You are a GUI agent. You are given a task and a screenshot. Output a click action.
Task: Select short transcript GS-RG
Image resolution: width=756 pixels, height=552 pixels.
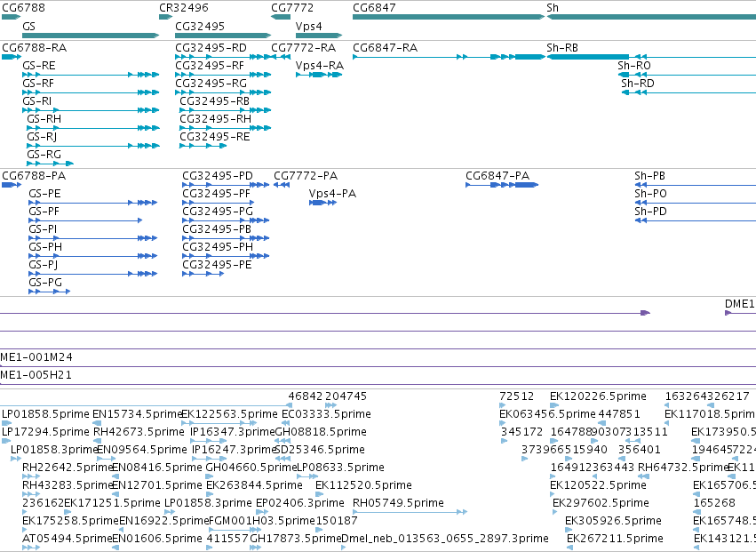pyautogui.click(x=44, y=155)
